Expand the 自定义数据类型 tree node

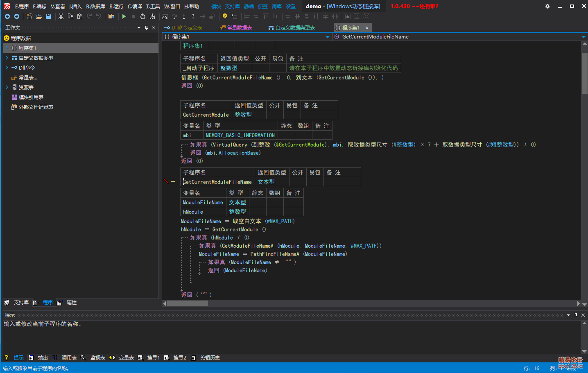(7, 58)
